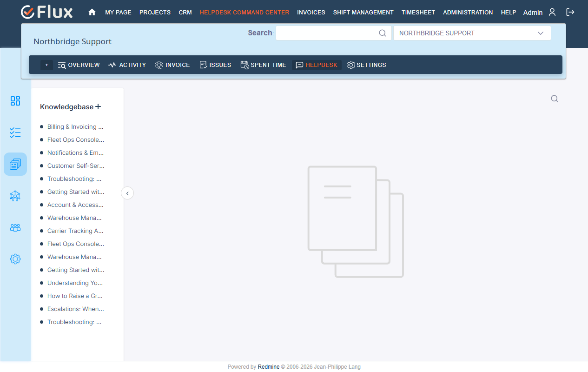This screenshot has width=588, height=372.
Task: Go to the home icon
Action: (x=92, y=13)
